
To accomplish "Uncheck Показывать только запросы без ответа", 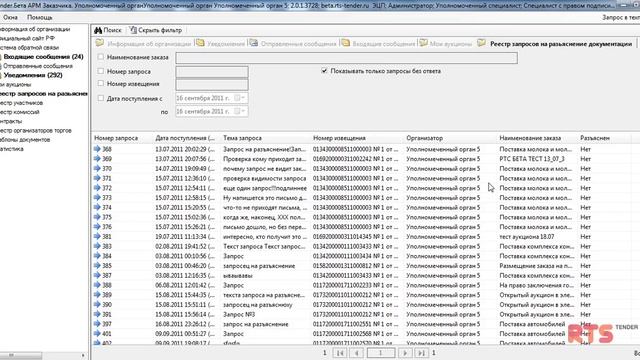I will pyautogui.click(x=324, y=71).
